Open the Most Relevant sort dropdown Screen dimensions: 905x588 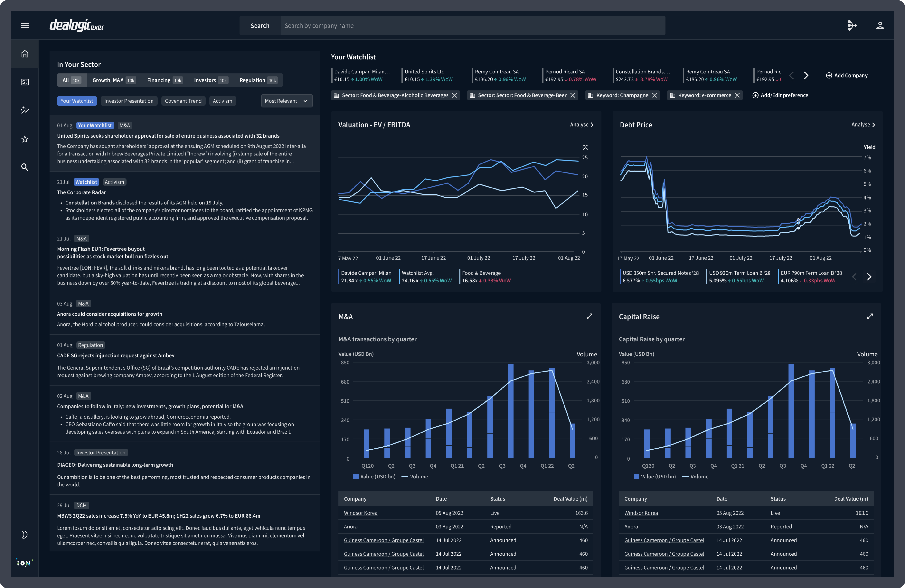[286, 101]
